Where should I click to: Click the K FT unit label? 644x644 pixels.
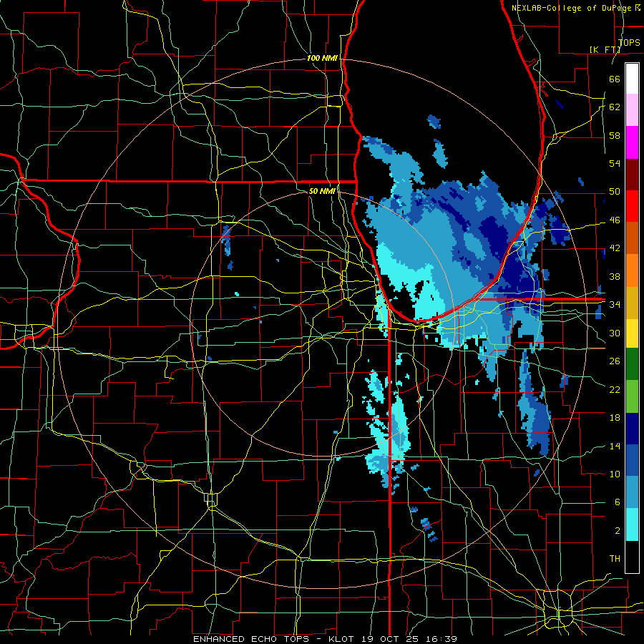605,49
